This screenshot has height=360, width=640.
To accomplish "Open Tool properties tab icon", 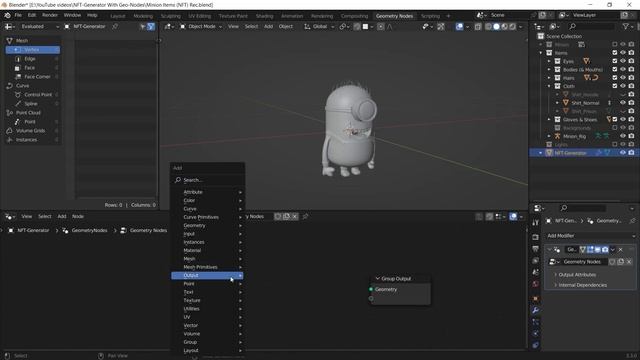I will click(536, 222).
